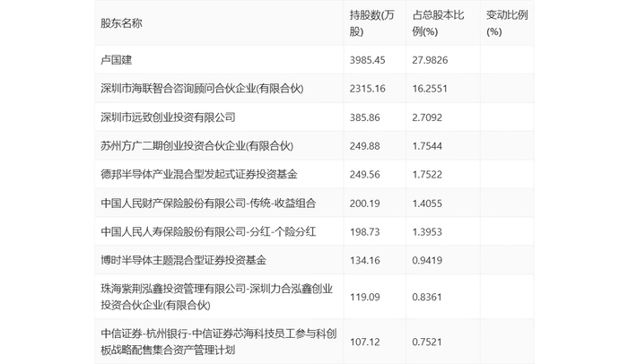Select percentage value 1.4055
This screenshot has height=364, width=628.
pos(427,203)
